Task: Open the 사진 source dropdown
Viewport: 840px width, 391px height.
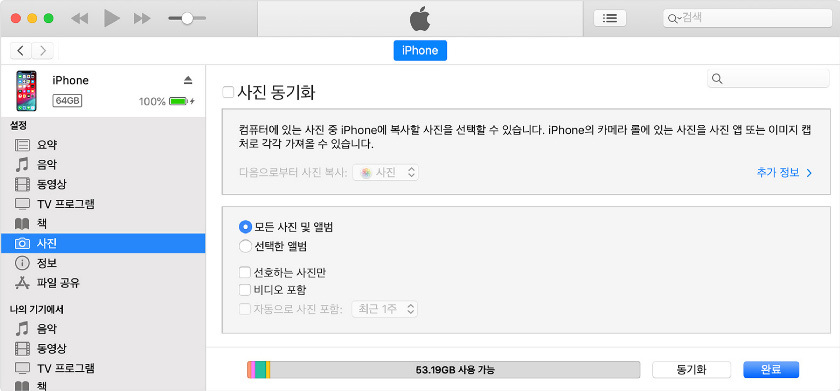Action: coord(385,172)
